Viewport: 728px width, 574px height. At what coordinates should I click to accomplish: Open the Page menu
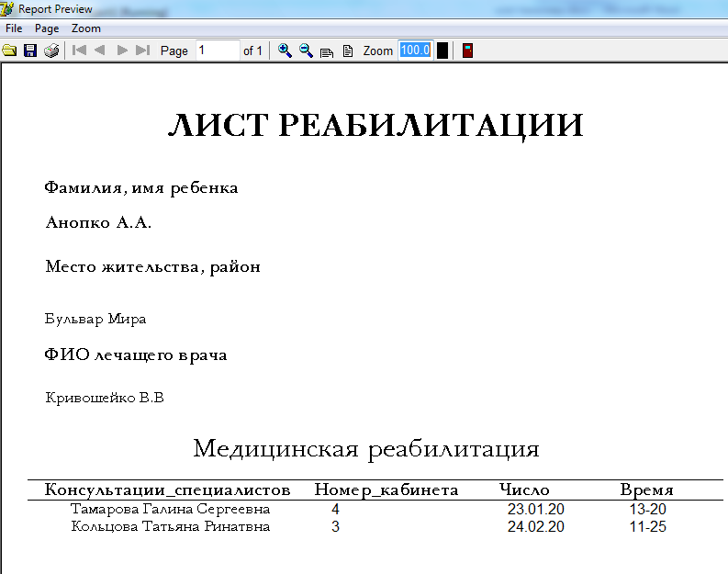pyautogui.click(x=47, y=28)
